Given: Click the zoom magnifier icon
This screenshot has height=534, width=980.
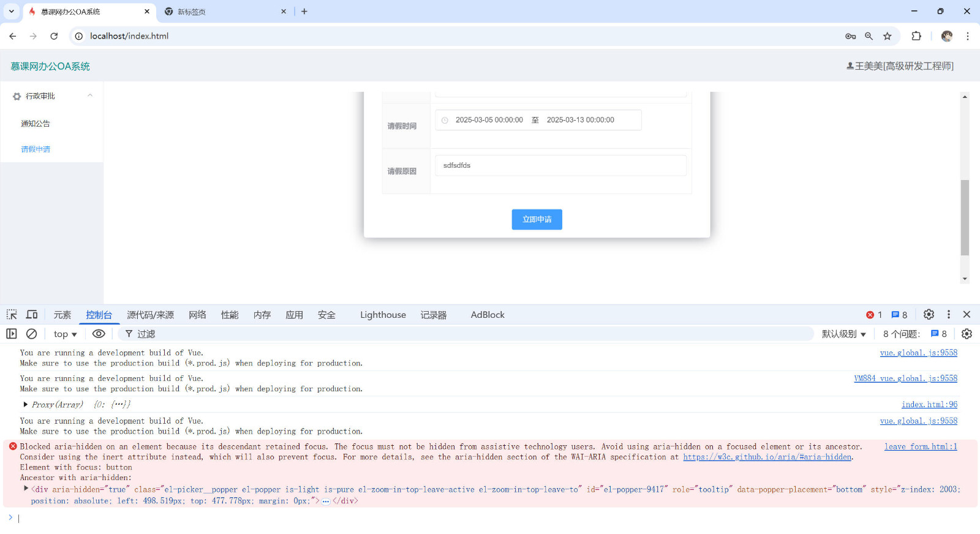Looking at the screenshot, I should (x=869, y=36).
